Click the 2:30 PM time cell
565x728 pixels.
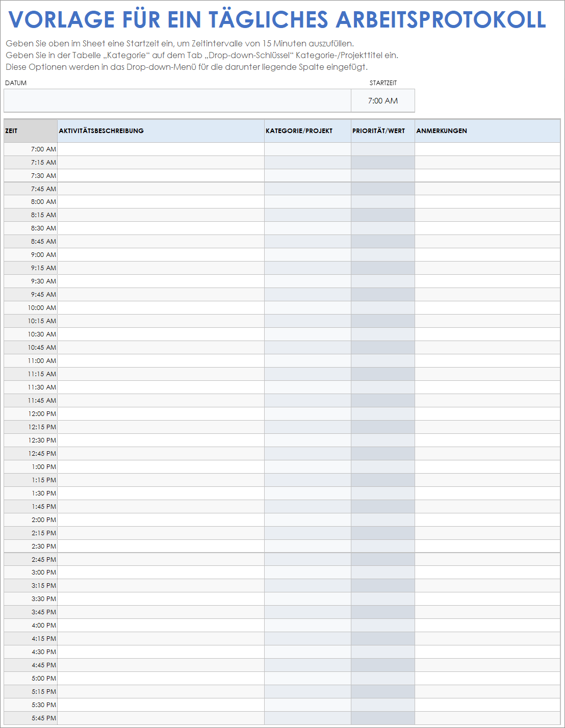pos(31,547)
